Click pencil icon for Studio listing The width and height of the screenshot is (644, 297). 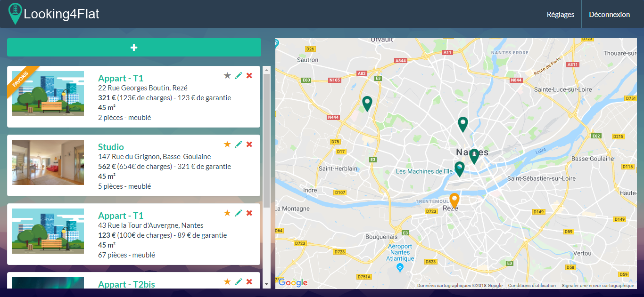coord(239,144)
